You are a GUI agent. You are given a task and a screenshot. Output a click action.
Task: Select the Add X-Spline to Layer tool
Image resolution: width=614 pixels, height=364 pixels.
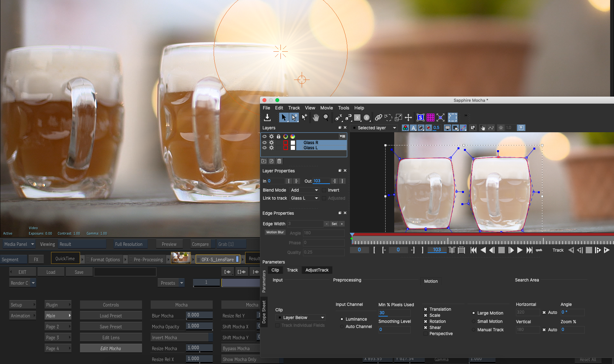[348, 117]
